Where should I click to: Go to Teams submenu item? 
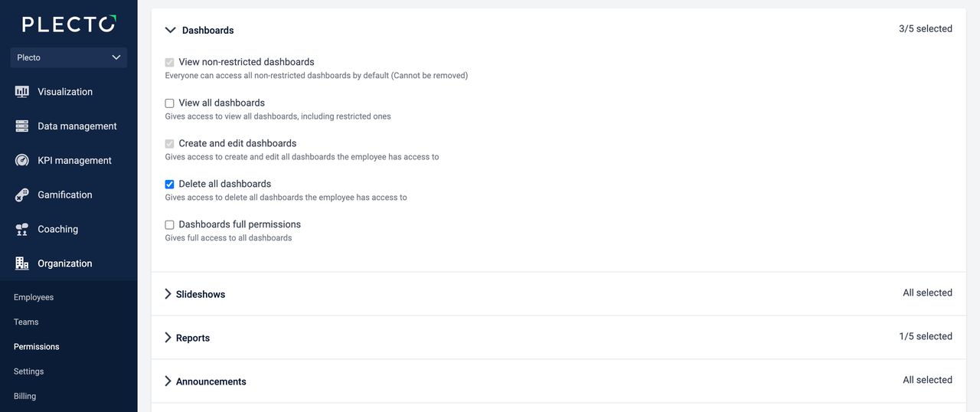coord(26,322)
